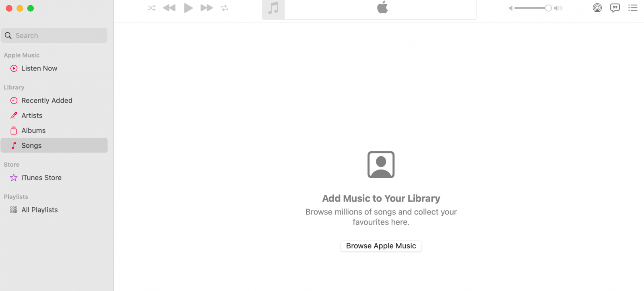Close the Music window
The height and width of the screenshot is (291, 644).
(x=9, y=8)
